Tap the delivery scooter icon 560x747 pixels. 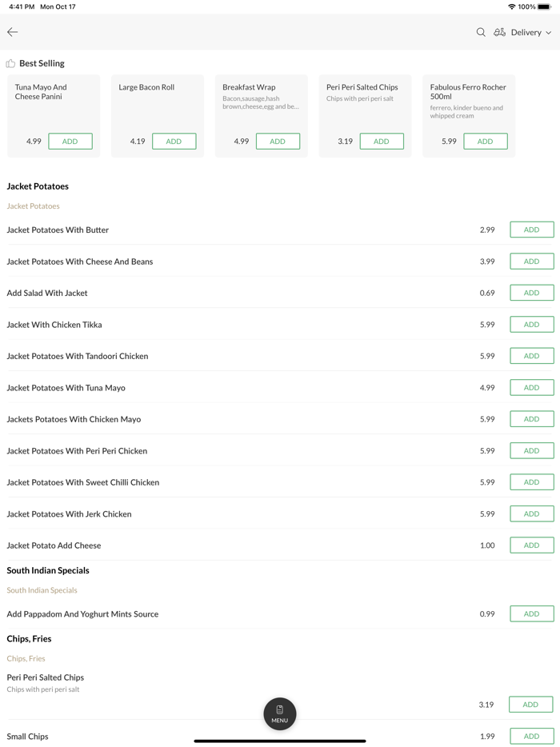[x=499, y=33]
